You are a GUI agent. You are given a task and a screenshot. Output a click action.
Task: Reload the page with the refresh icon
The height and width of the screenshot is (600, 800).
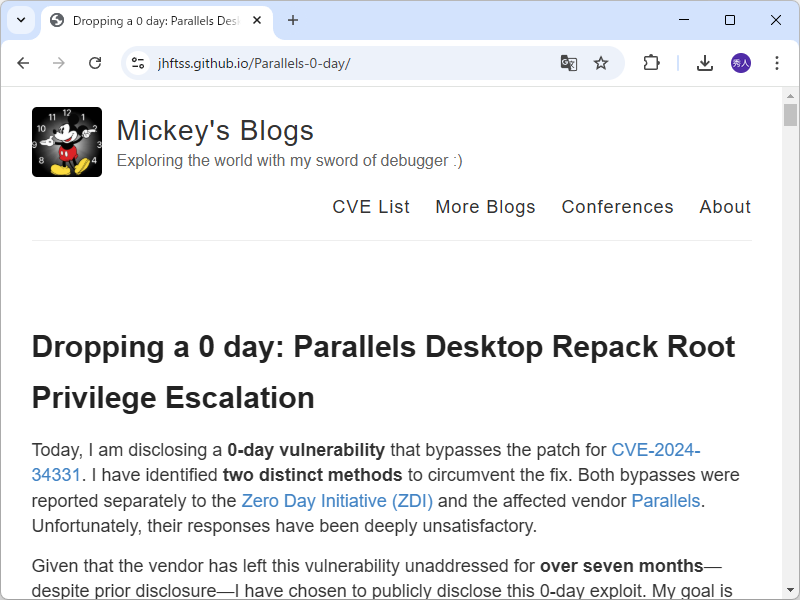click(95, 63)
